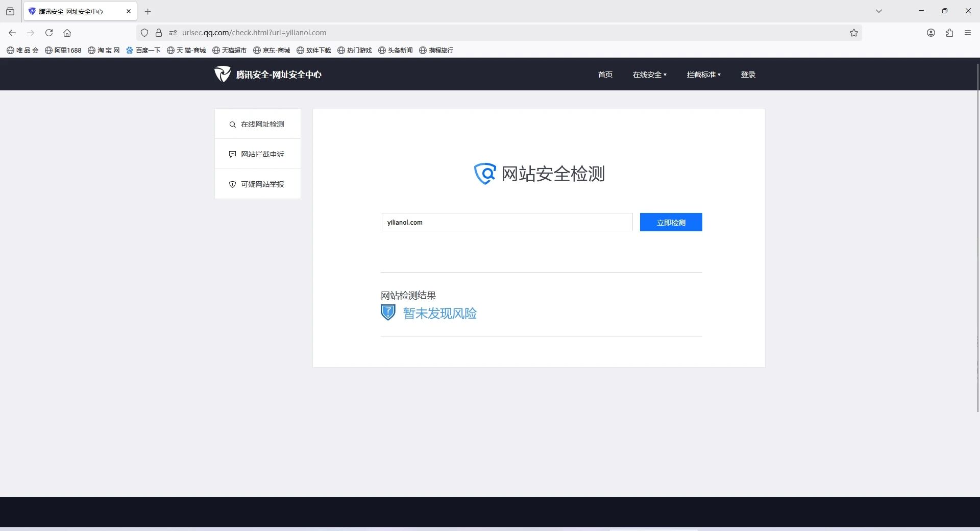Select 可疑网站举报 in the sidebar
The image size is (980, 531).
click(258, 184)
